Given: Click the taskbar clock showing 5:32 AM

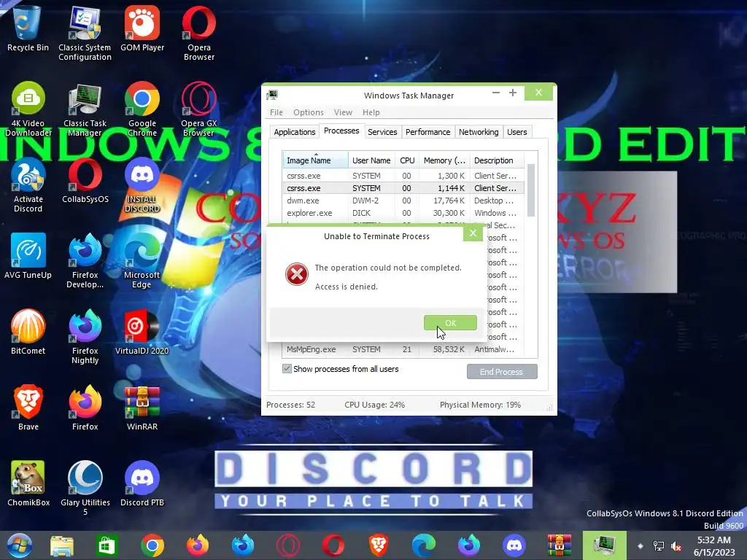Looking at the screenshot, I should point(714,546).
